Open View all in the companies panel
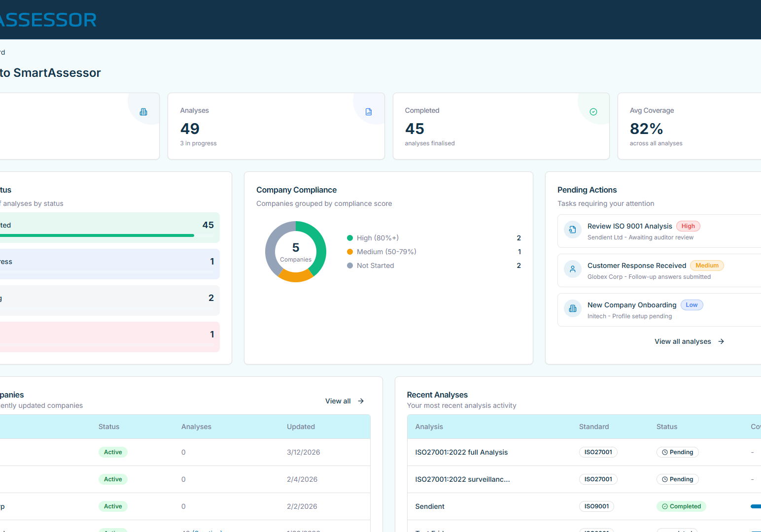The width and height of the screenshot is (761, 532). [x=337, y=401]
